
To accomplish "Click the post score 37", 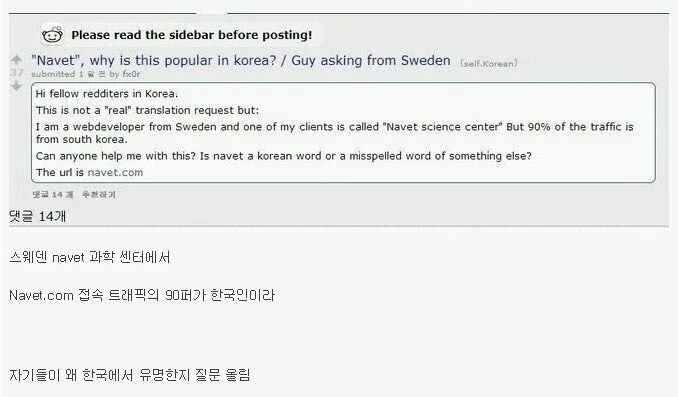I will click(x=16, y=73).
